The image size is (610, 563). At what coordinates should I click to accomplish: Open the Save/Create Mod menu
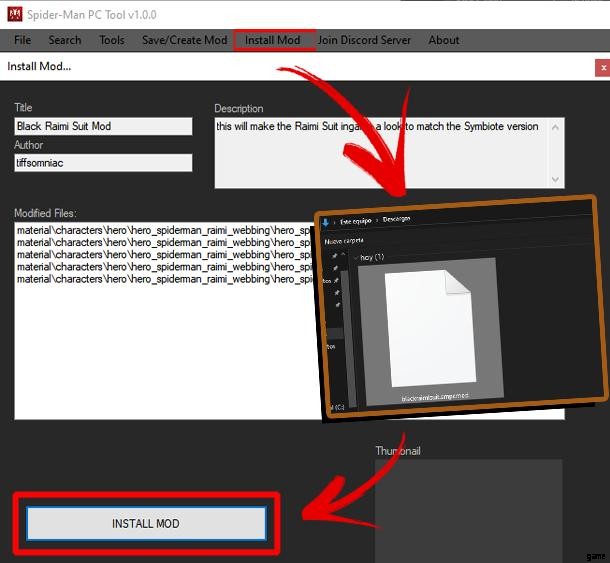185,40
